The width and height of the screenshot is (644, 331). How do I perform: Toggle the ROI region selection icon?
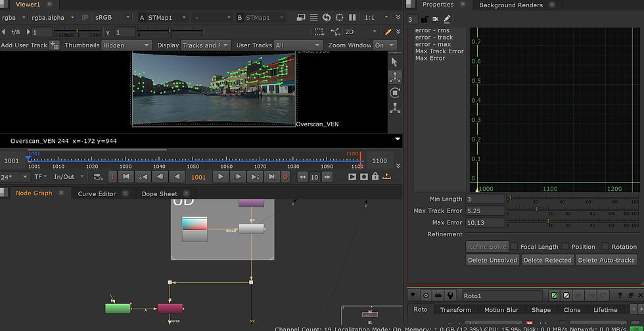(318, 32)
